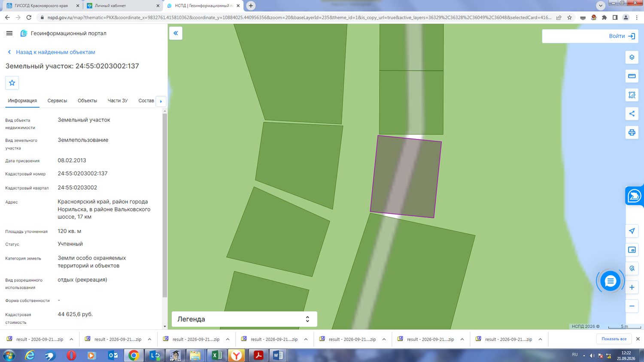Print the map with printer icon
The height and width of the screenshot is (362, 644).
pyautogui.click(x=632, y=133)
